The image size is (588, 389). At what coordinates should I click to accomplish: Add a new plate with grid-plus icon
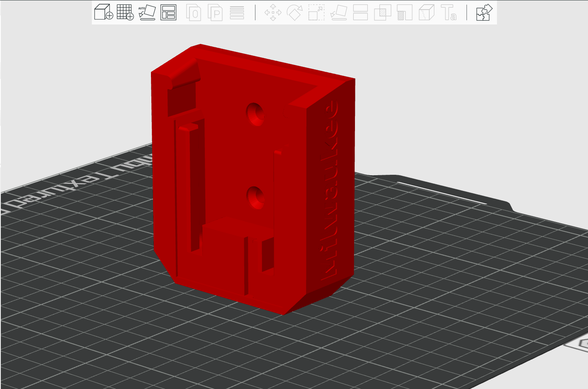pos(125,12)
